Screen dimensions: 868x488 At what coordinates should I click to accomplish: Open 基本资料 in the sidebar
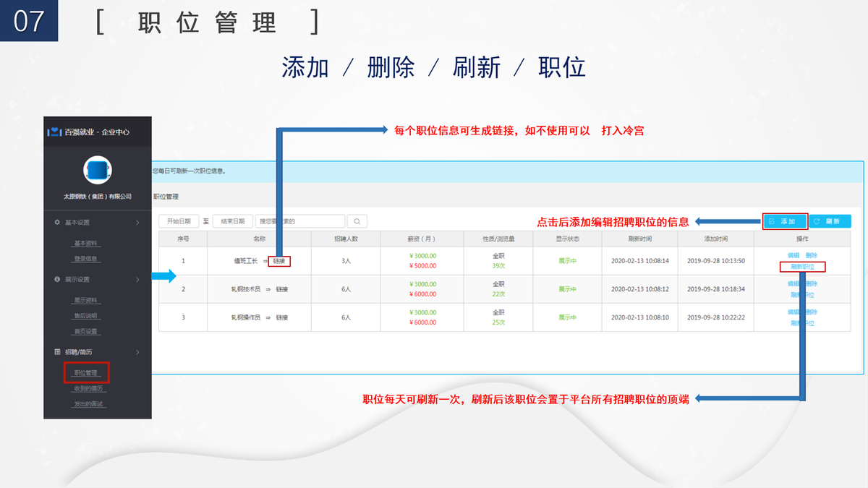point(85,243)
